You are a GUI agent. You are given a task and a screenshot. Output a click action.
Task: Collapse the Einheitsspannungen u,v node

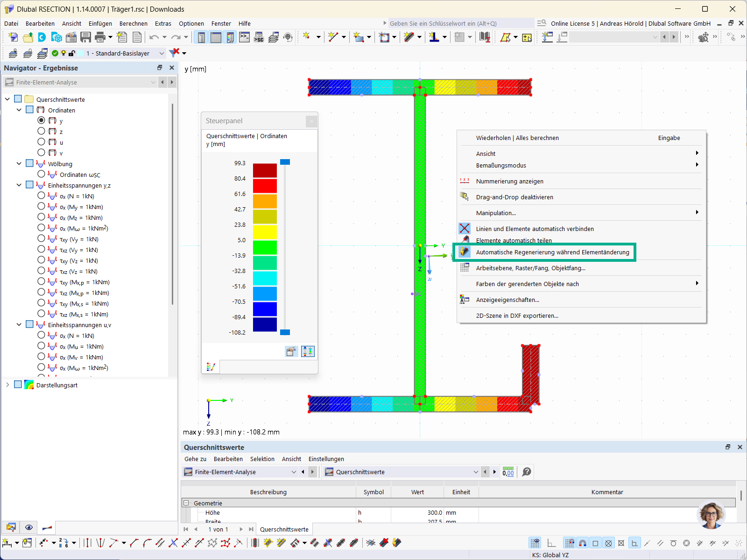(x=19, y=325)
